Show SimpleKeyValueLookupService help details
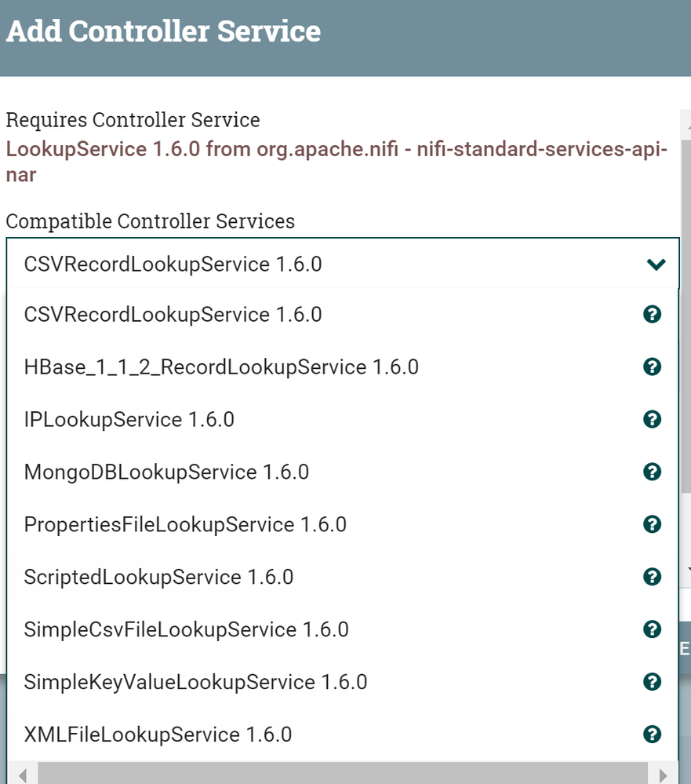The height and width of the screenshot is (784, 691). point(652,681)
